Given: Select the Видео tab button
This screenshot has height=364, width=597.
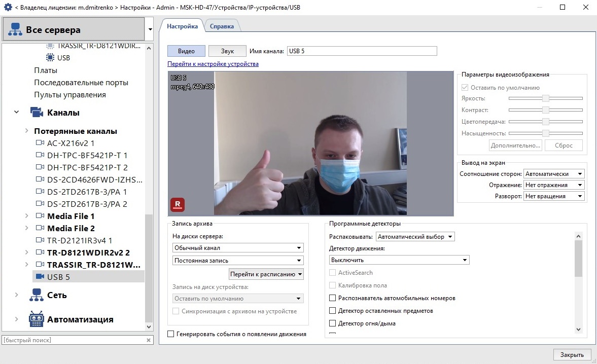Looking at the screenshot, I should tap(186, 51).
